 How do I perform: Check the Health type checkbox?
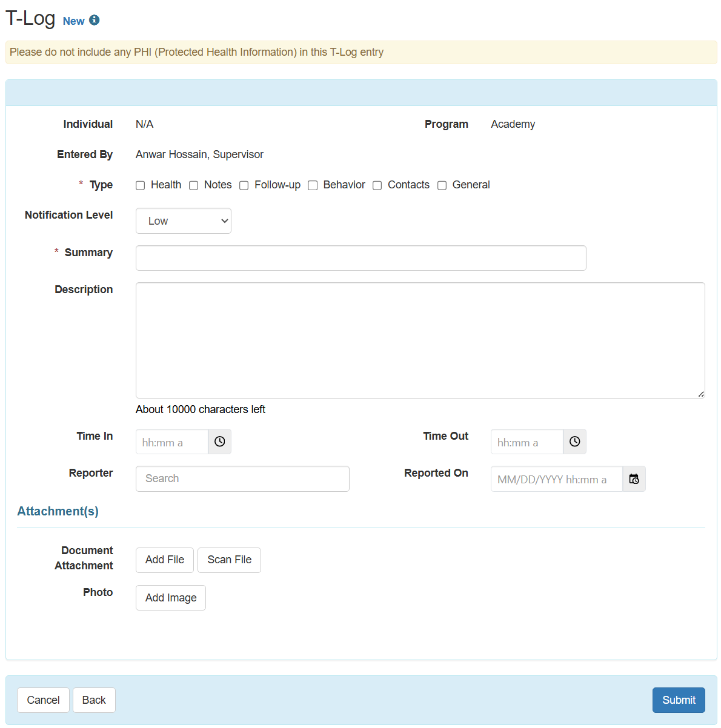(141, 185)
